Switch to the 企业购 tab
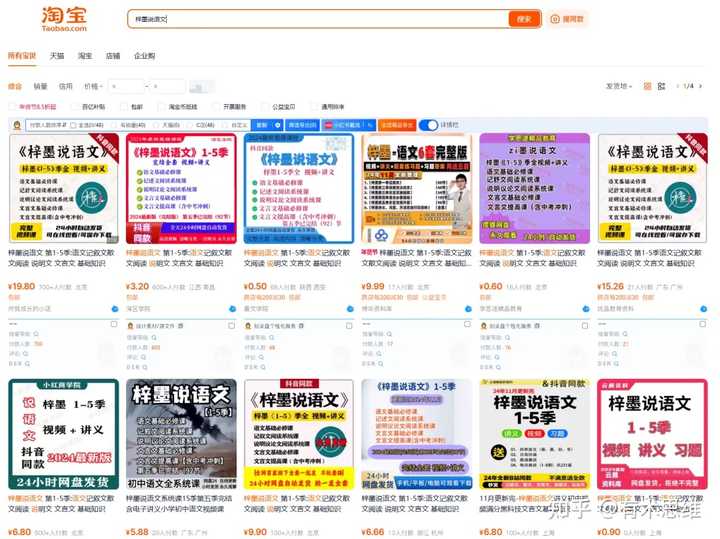The image size is (720, 539). coord(144,56)
